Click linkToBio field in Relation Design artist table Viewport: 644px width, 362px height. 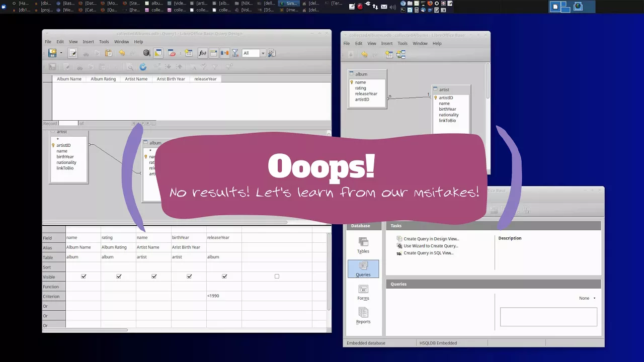[447, 121]
